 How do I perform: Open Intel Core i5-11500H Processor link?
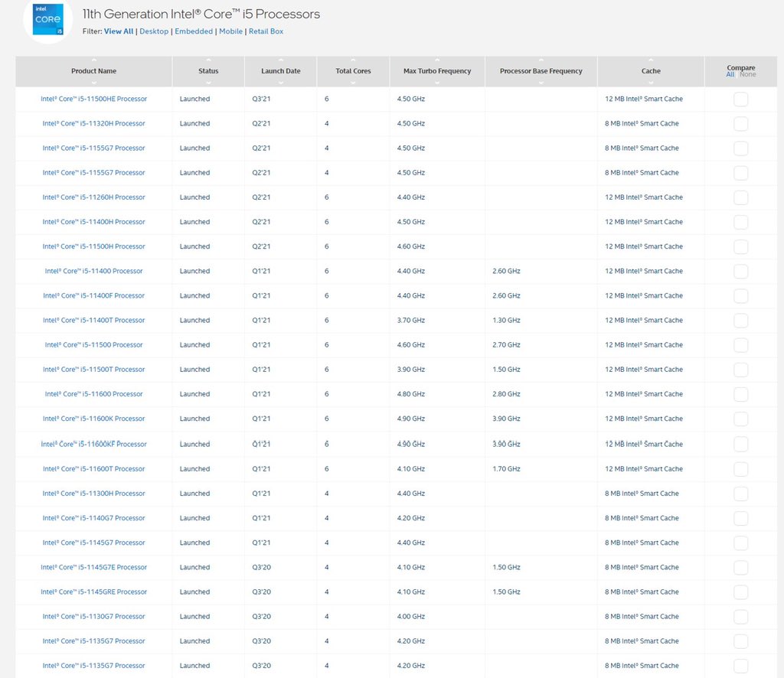(93, 246)
